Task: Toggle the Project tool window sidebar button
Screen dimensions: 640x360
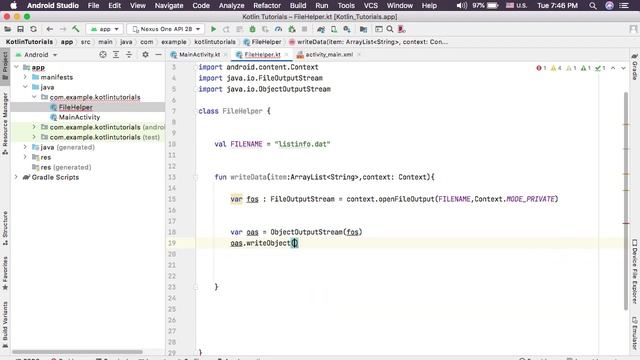Action: pyautogui.click(x=5, y=66)
